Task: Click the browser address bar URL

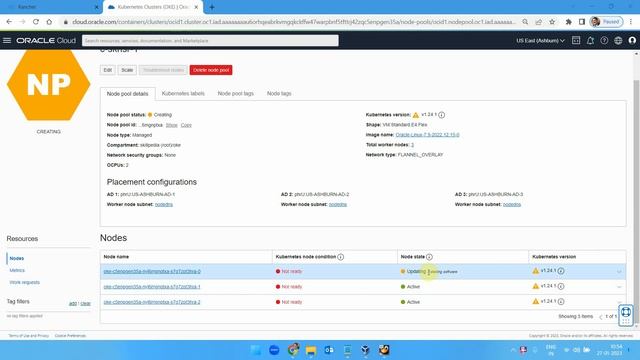Action: (x=294, y=22)
